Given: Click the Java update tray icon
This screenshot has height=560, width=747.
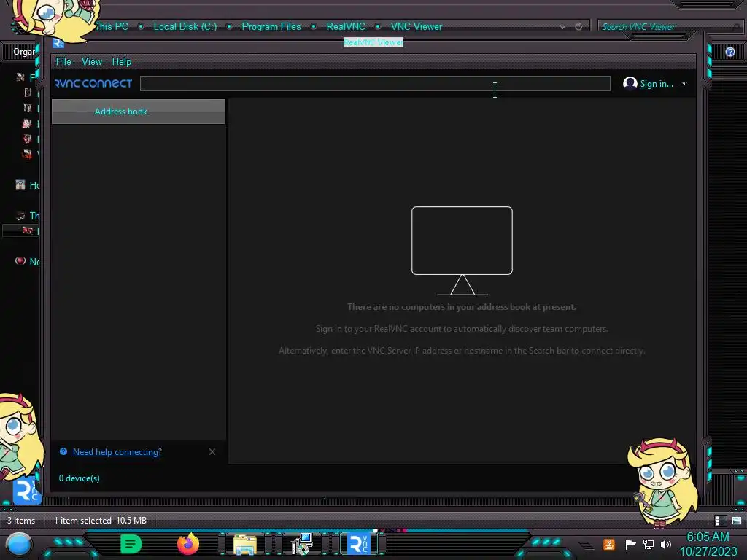Looking at the screenshot, I should click(x=609, y=544).
